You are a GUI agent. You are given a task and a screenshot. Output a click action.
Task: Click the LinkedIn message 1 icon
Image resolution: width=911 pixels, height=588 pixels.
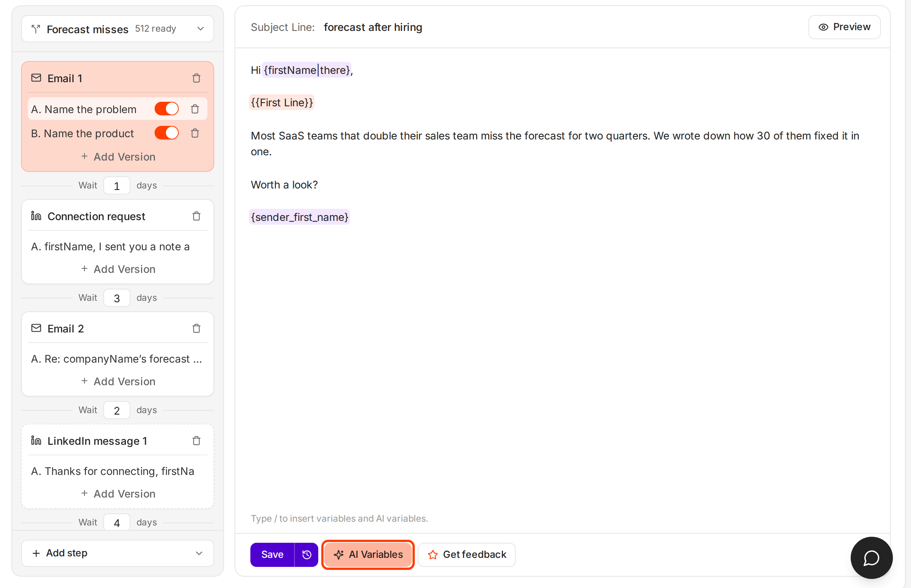point(36,441)
